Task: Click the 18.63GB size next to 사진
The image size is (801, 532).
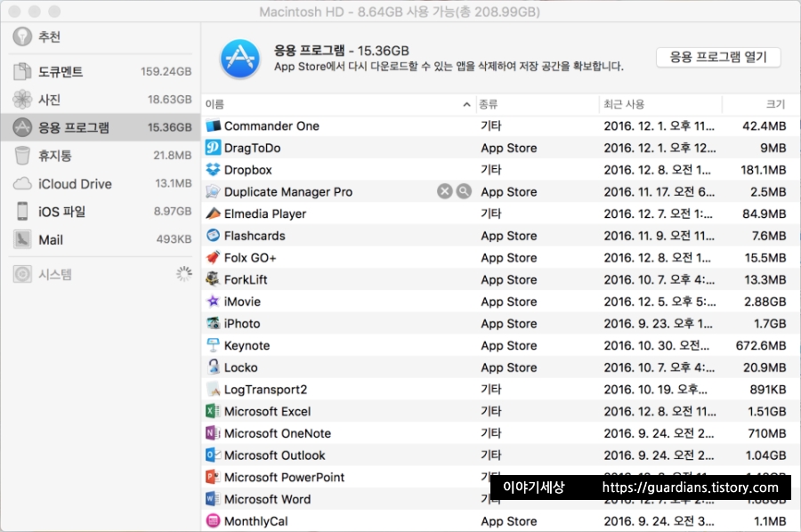Action: coord(170,99)
